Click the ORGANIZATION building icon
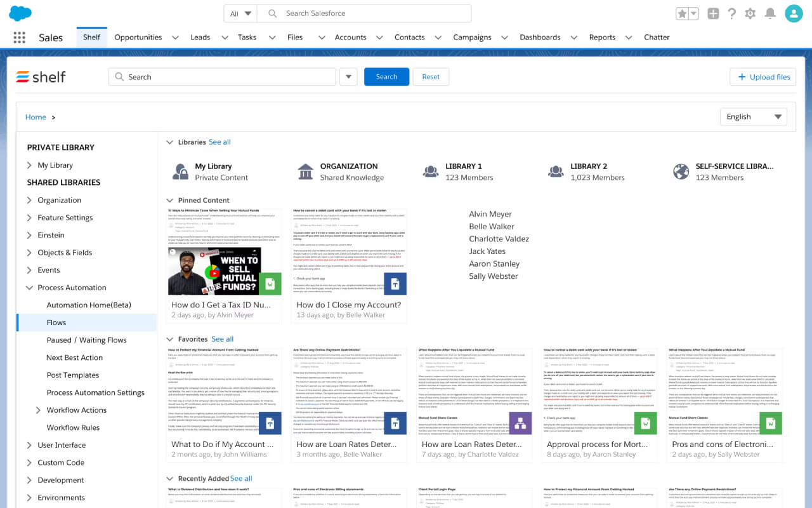812x508 pixels. [x=305, y=171]
